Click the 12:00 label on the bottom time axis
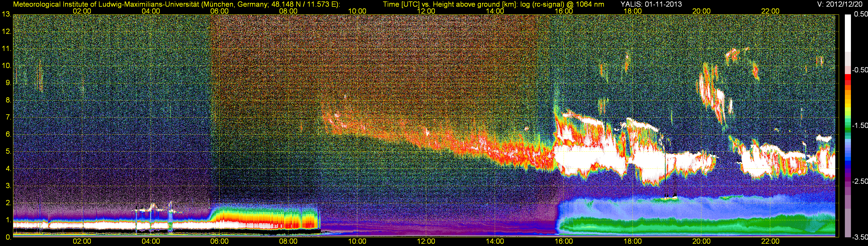The image size is (868, 246). 426,241
